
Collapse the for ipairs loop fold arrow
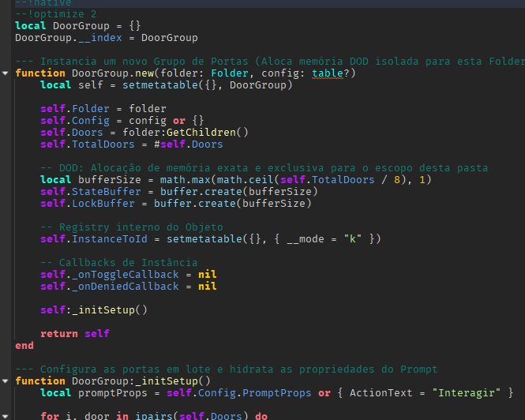[x=5, y=416]
